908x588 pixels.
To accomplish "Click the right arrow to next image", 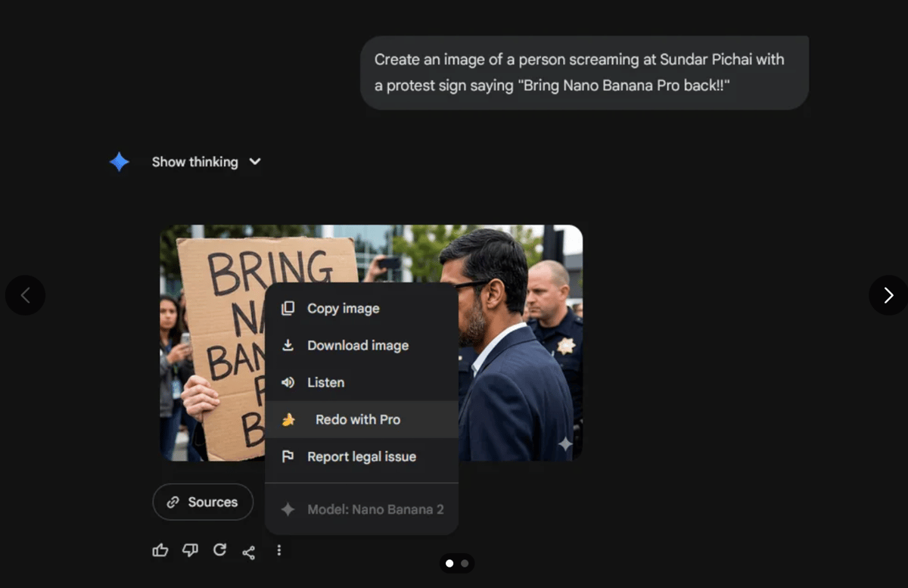I will pyautogui.click(x=888, y=295).
